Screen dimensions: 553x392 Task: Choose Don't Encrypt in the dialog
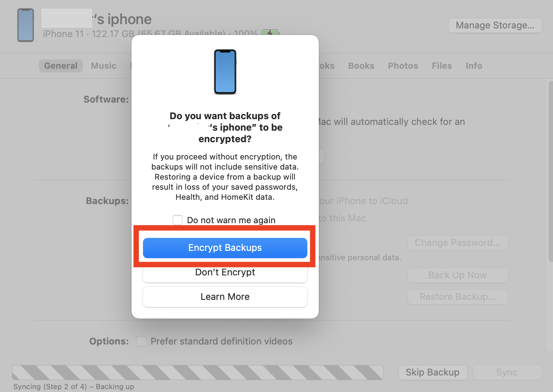(225, 273)
